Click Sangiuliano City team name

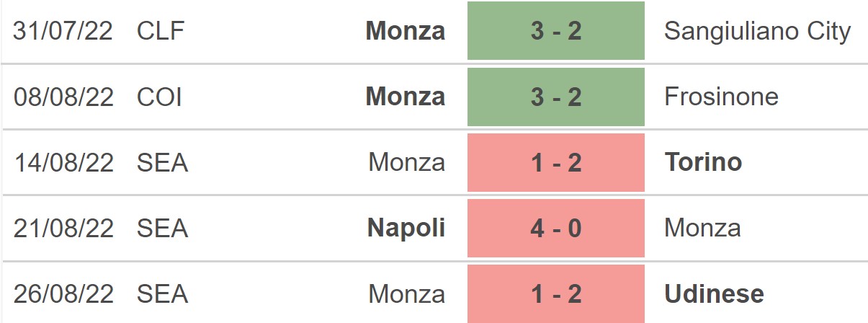[x=757, y=31]
